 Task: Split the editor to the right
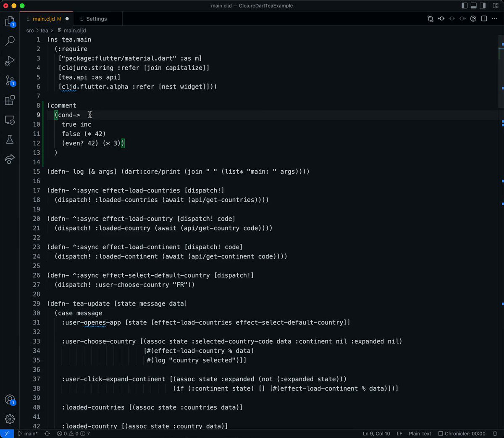[x=484, y=19]
